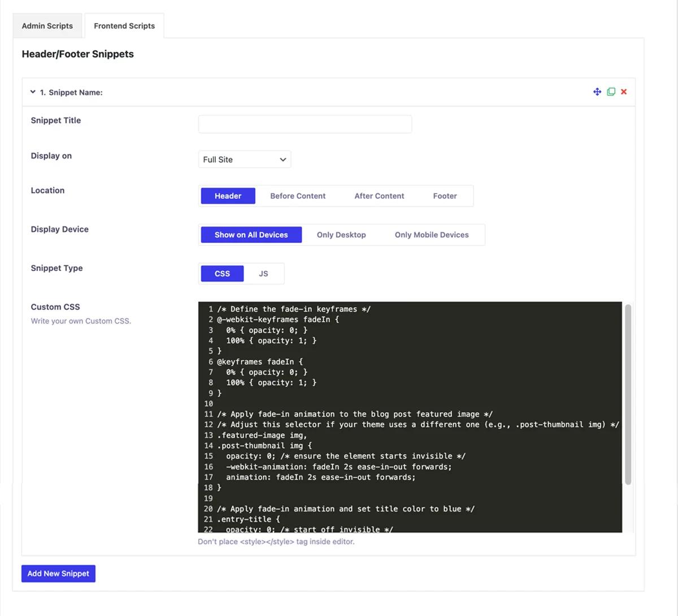Select 'Show on All Devices' option
This screenshot has width=678, height=616.
[251, 234]
